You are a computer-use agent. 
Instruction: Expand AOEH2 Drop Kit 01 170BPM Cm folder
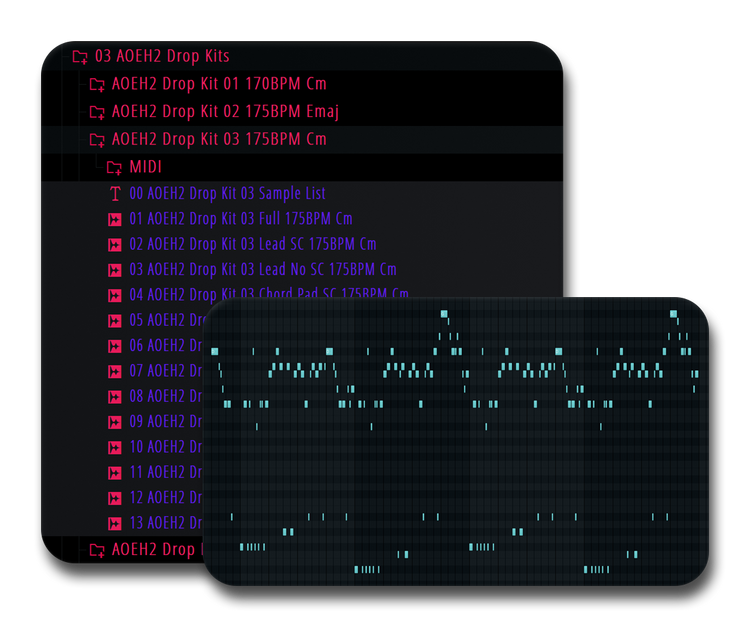[97, 84]
